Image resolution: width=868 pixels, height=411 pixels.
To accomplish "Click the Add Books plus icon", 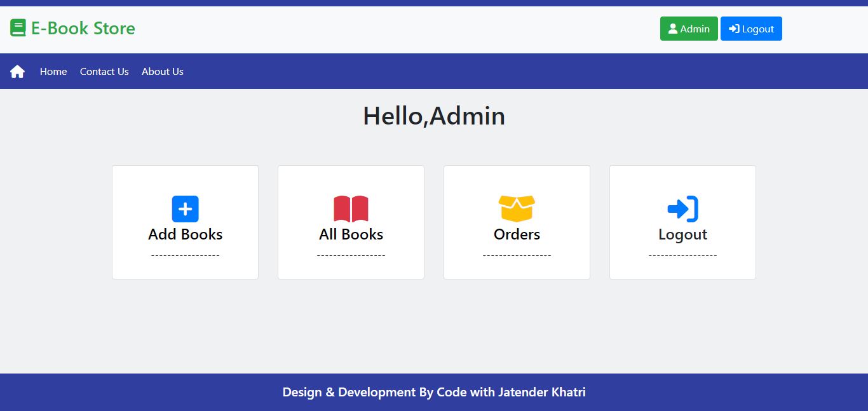I will coord(184,208).
